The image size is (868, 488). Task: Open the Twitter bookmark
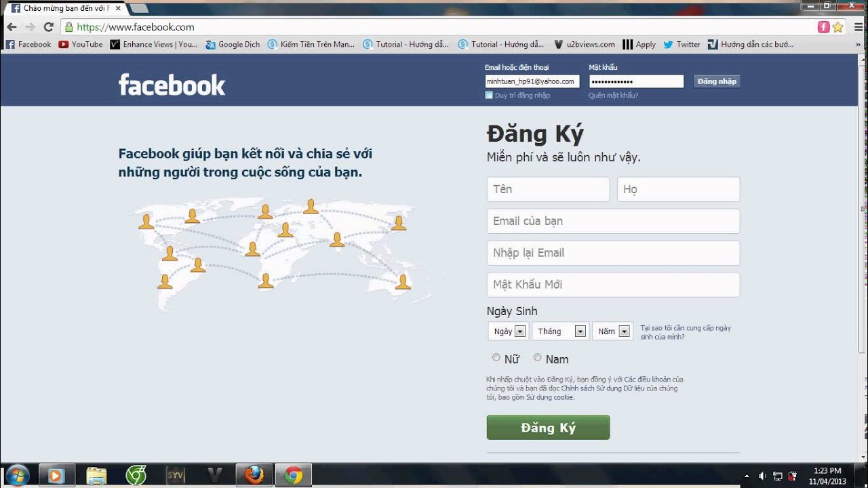[682, 44]
